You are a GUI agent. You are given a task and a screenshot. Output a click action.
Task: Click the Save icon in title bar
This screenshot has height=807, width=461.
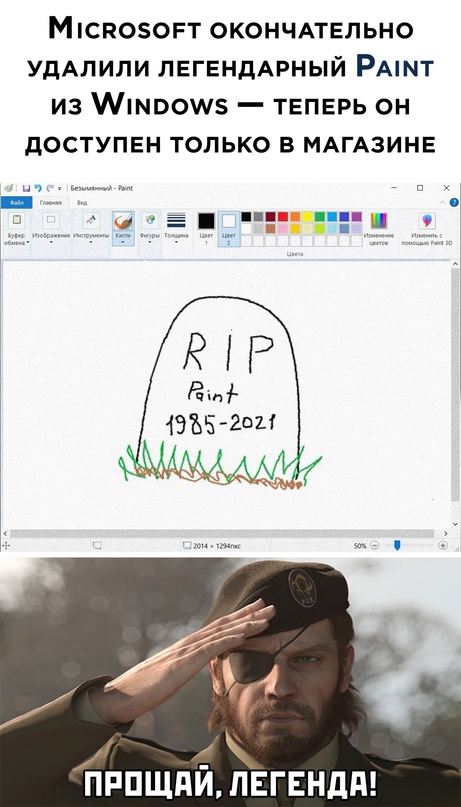[x=26, y=188]
